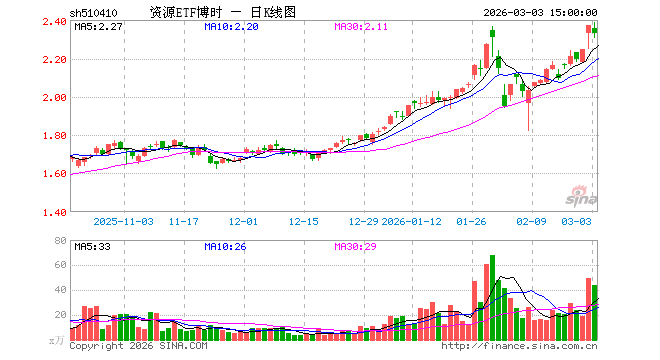The width and height of the screenshot is (660, 360).
Task: Click the 12-15 date label
Action: coord(303,221)
